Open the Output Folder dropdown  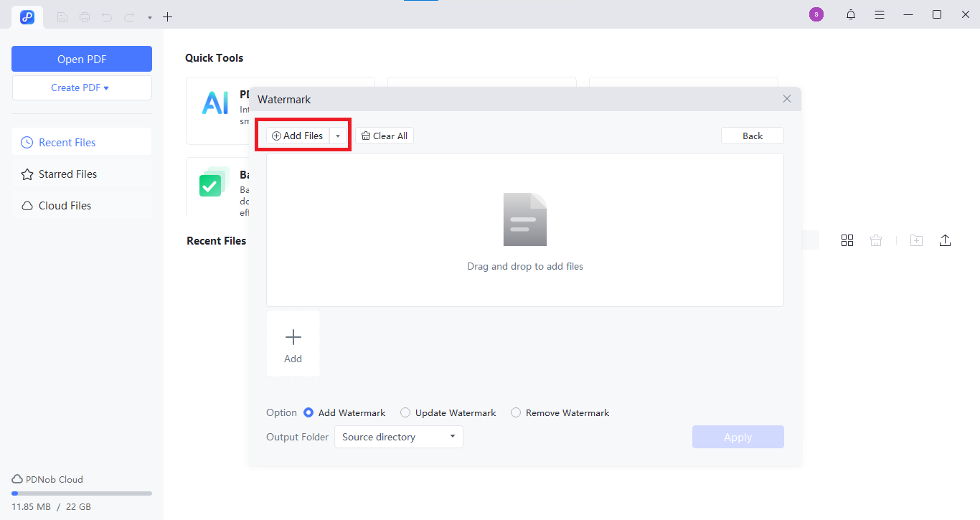pyautogui.click(x=398, y=436)
